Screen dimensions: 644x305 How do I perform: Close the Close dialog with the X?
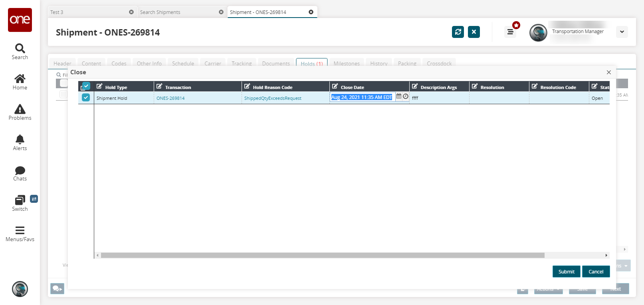click(609, 72)
